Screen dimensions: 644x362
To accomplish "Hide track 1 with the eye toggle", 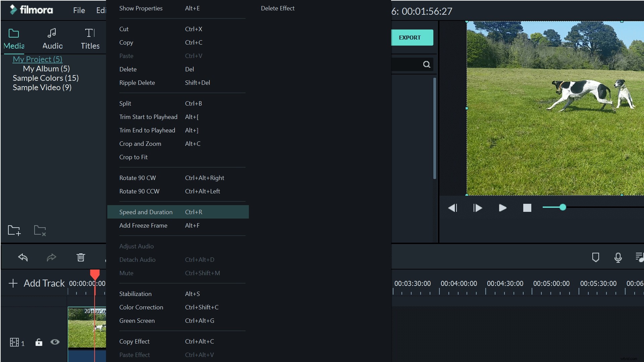I will (55, 342).
